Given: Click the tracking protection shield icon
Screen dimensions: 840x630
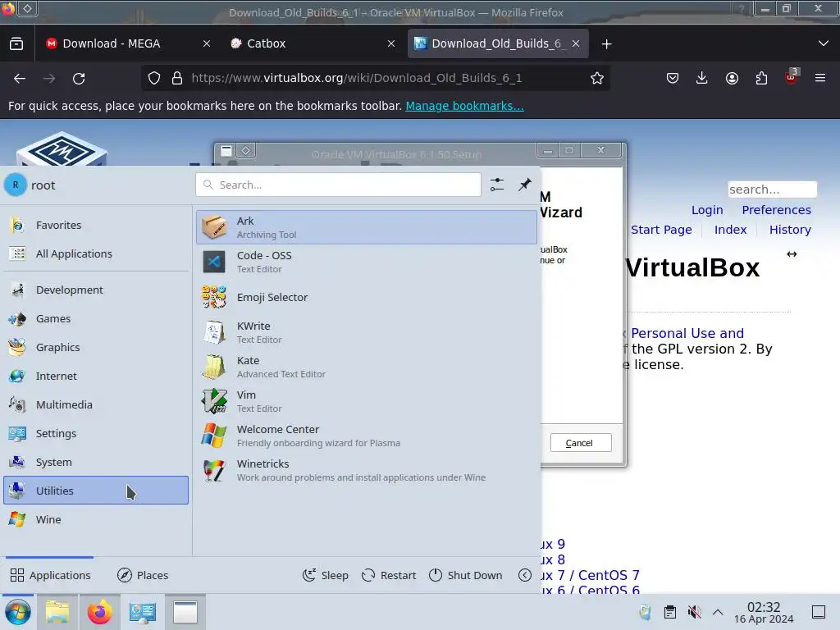Looking at the screenshot, I should (154, 78).
